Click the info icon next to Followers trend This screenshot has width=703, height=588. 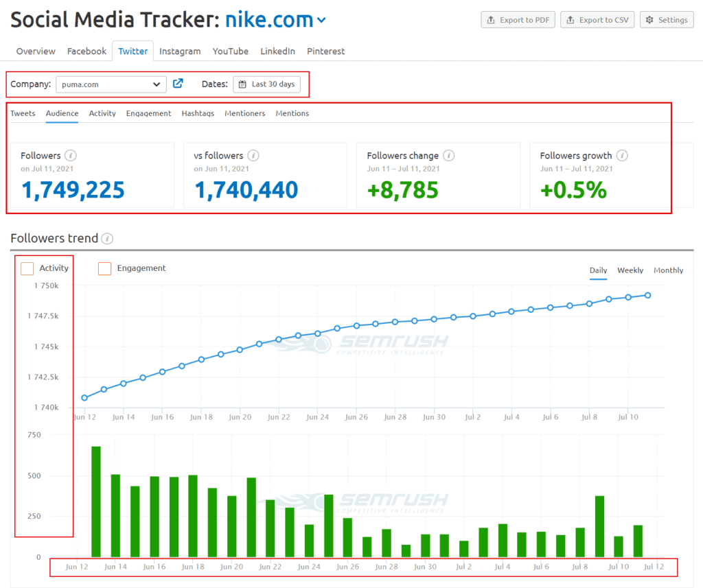coord(107,239)
